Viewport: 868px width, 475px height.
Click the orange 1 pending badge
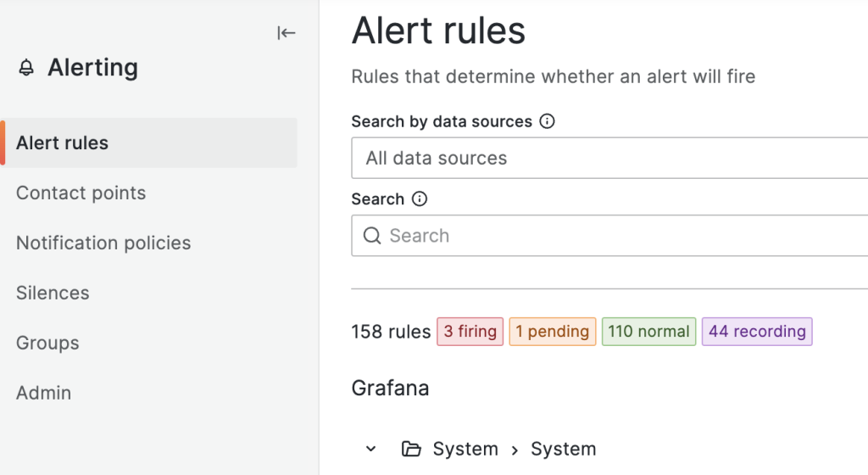pos(552,332)
